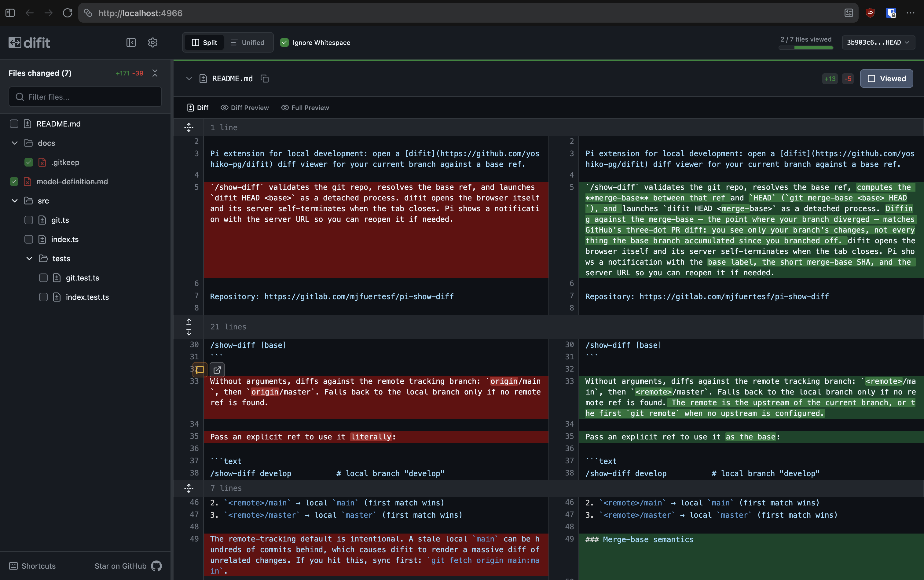Select git.ts in file tree
The image size is (924, 580).
click(60, 220)
